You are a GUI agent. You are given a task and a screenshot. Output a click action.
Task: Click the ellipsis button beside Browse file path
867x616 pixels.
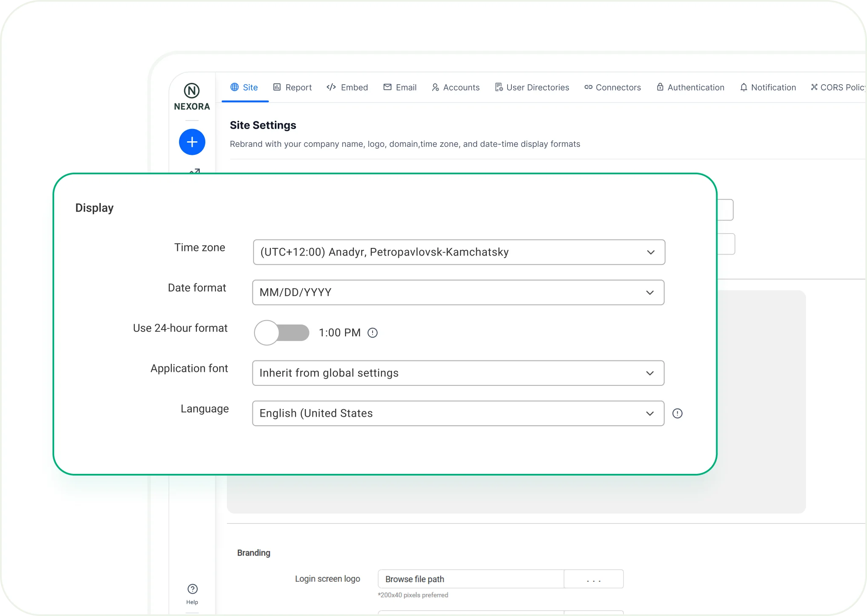pyautogui.click(x=594, y=579)
